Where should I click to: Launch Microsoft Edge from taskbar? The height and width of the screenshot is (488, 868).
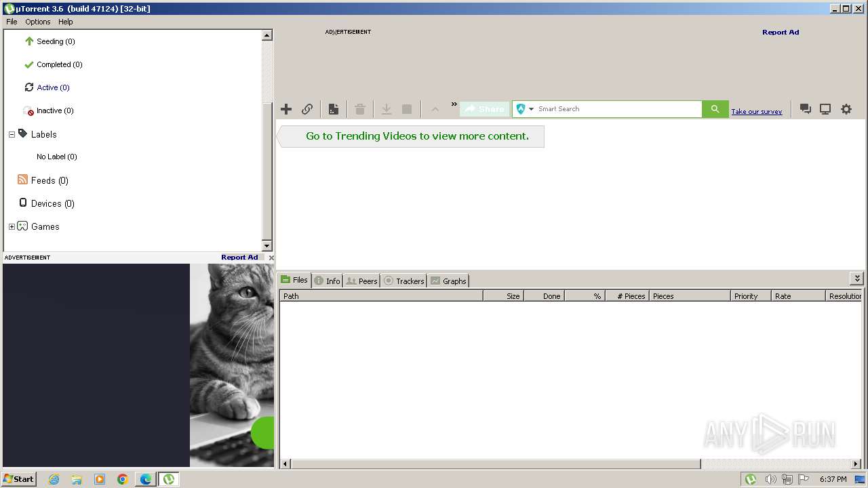[146, 479]
